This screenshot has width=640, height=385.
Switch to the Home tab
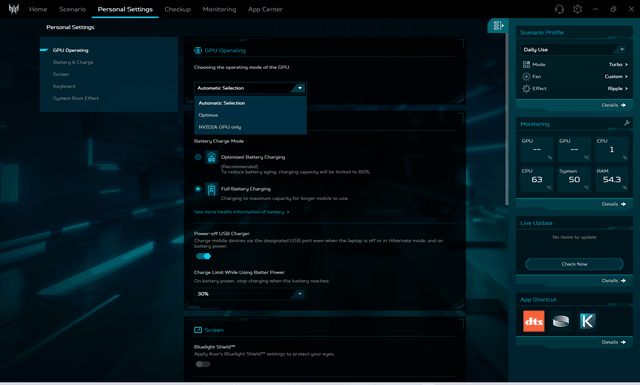click(38, 9)
